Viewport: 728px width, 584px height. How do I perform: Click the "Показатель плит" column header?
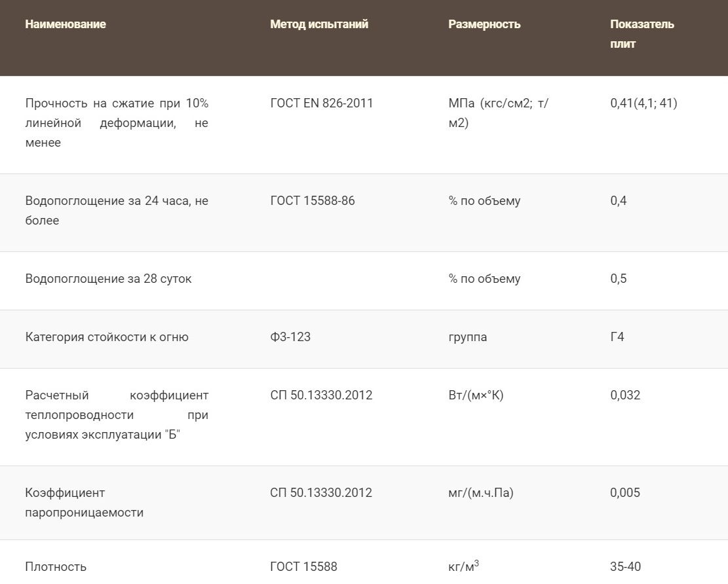[x=642, y=34]
